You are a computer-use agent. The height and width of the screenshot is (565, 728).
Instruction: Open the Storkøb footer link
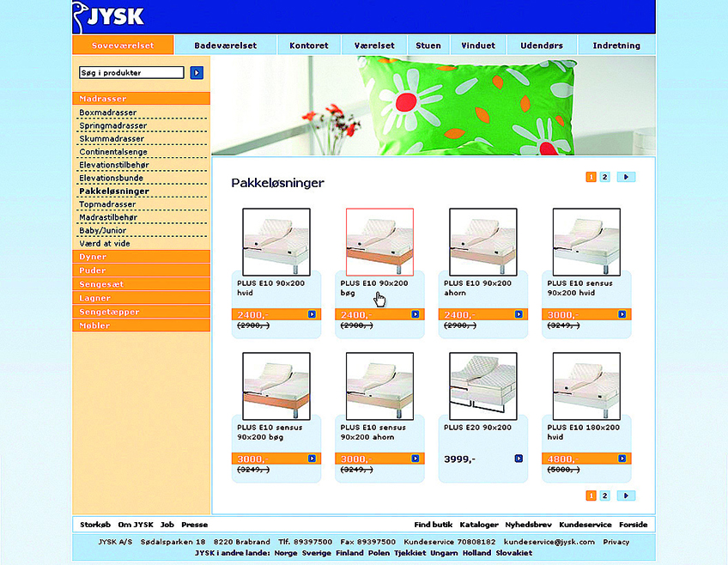95,525
